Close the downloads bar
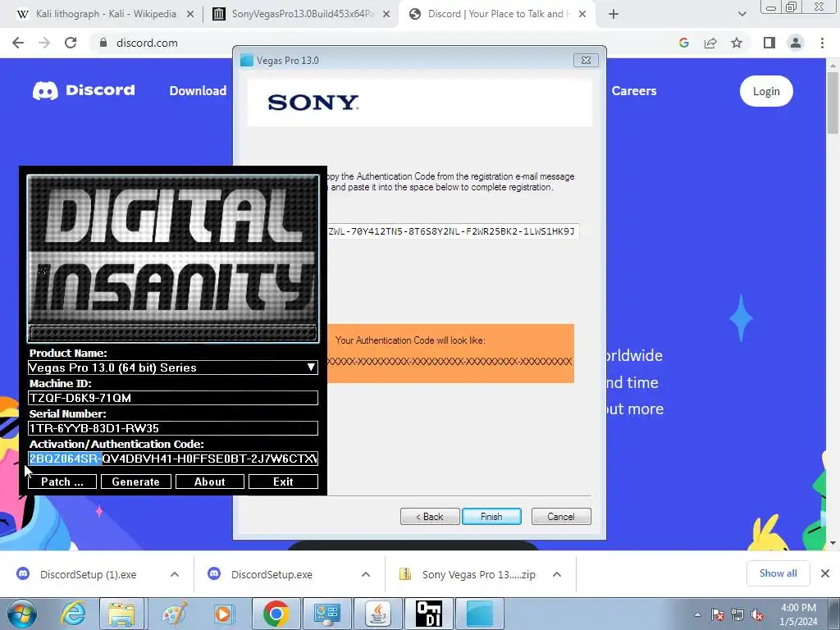Screen dimensions: 840x630 [x=825, y=573]
